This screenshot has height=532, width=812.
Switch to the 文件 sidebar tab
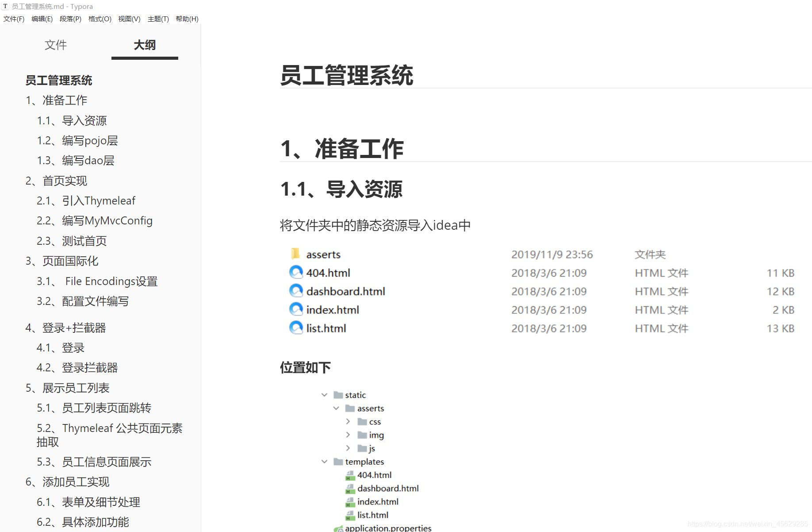point(56,45)
